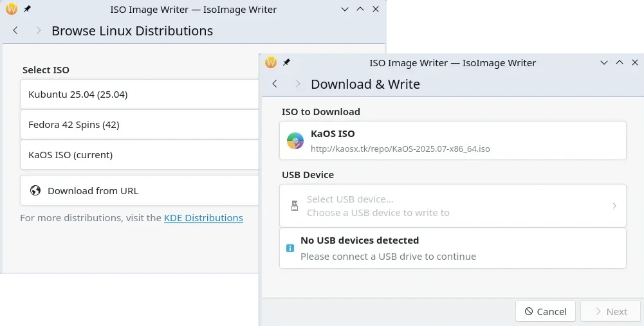Click the USB drive icon
Image resolution: width=644 pixels, height=326 pixels.
pyautogui.click(x=295, y=206)
